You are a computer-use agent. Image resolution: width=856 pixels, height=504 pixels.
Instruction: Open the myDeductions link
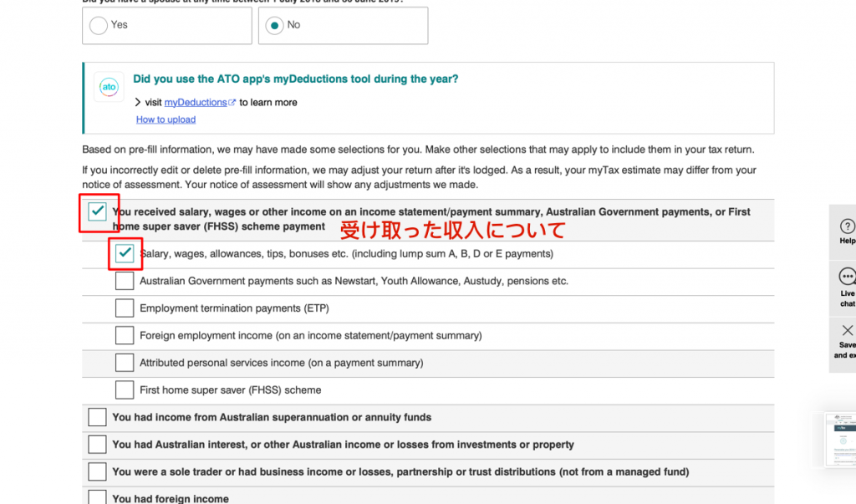click(196, 103)
